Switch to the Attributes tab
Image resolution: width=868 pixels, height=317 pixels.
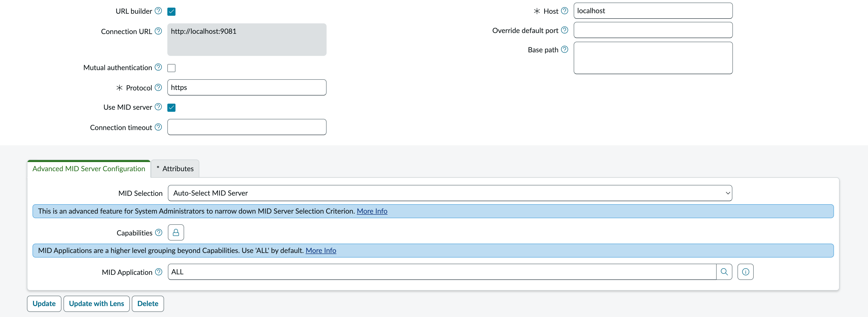175,169
